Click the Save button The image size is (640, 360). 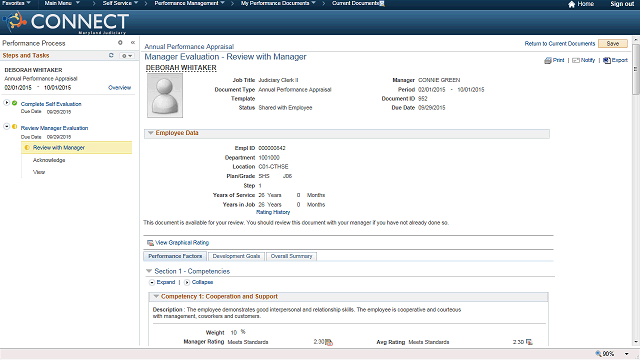tap(613, 44)
